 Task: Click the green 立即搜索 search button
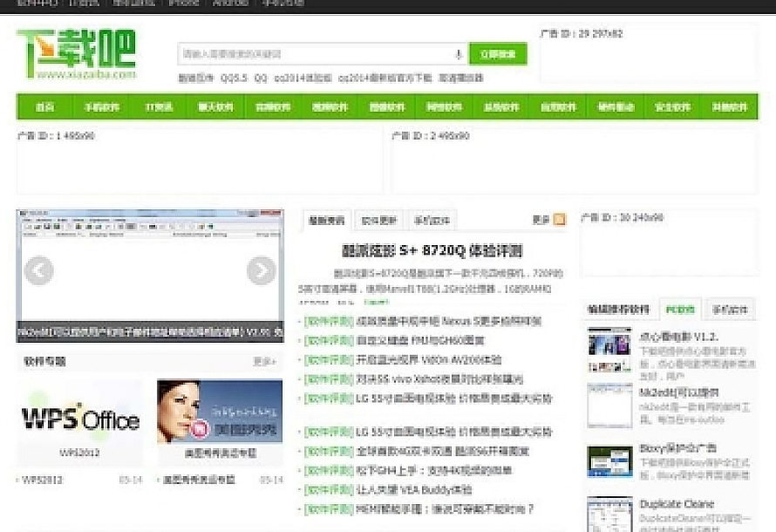point(499,53)
